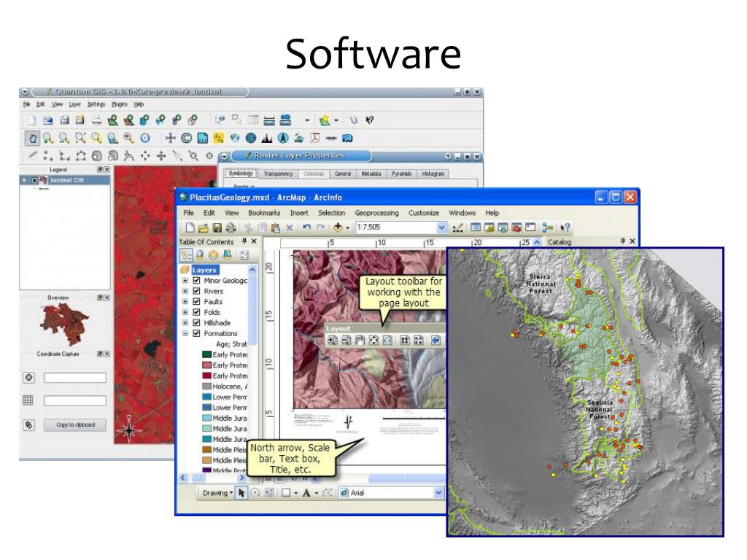Open the Arial font dropdown
This screenshot has height=560, width=747.
pos(438,493)
